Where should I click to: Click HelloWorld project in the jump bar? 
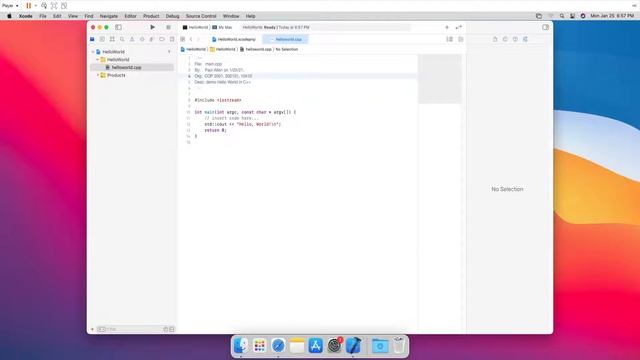(193, 49)
